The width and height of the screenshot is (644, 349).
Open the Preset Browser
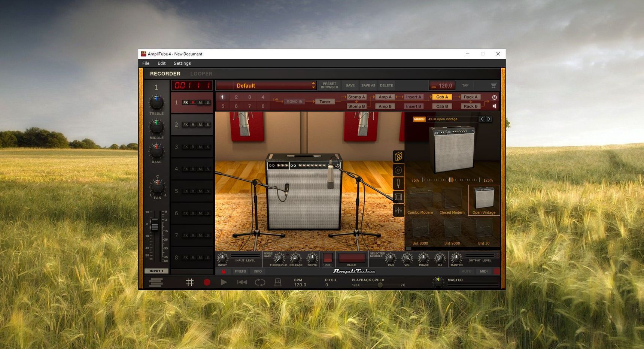click(x=329, y=85)
